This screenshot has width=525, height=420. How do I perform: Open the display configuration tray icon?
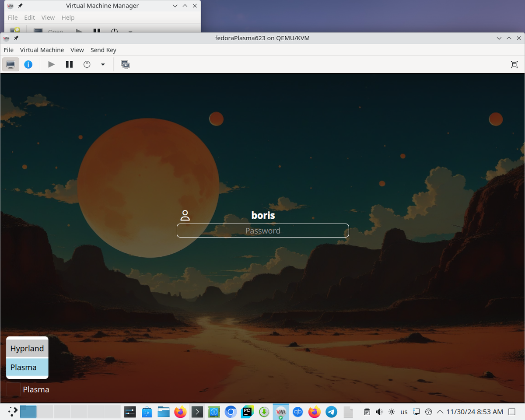pyautogui.click(x=416, y=412)
